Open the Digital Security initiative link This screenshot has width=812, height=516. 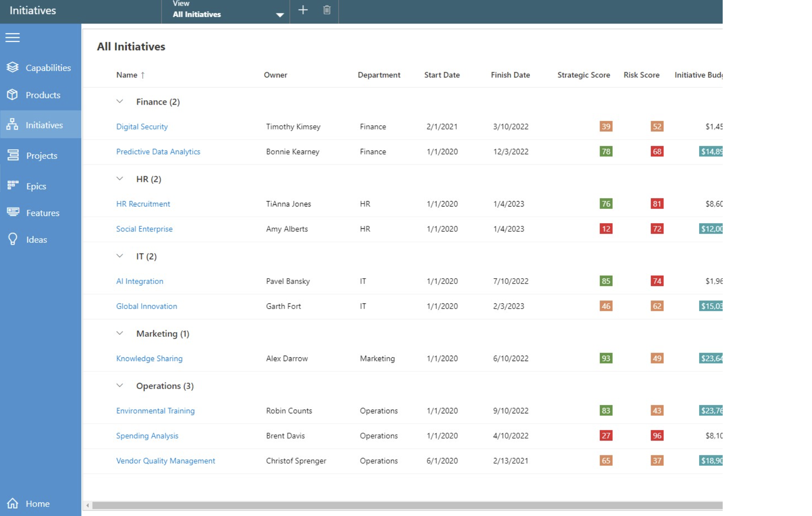click(142, 127)
